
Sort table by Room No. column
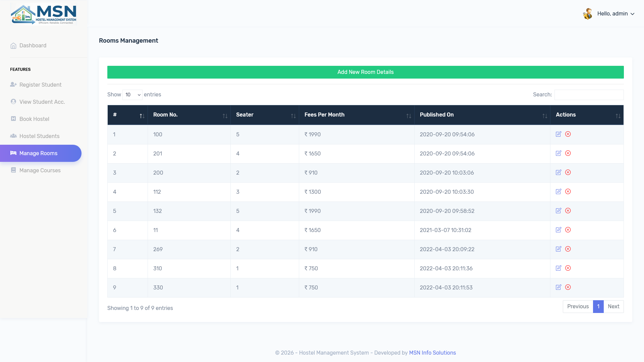tap(189, 115)
